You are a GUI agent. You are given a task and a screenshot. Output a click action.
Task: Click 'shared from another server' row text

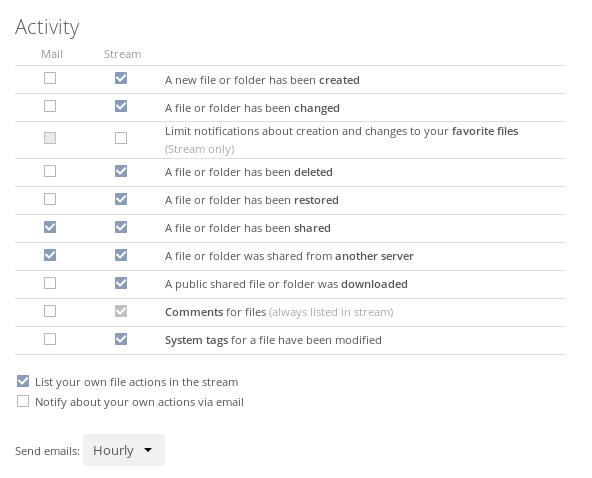click(x=289, y=256)
